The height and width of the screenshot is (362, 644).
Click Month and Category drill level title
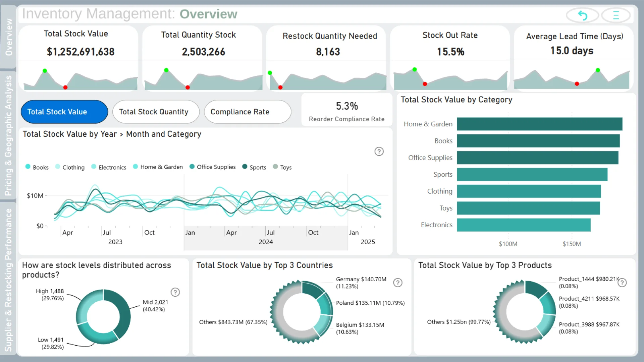point(163,134)
